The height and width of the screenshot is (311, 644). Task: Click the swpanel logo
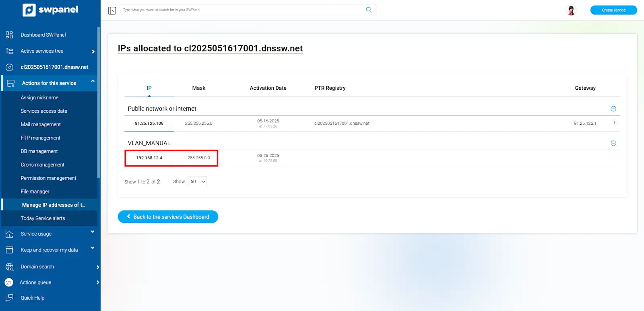tap(50, 10)
